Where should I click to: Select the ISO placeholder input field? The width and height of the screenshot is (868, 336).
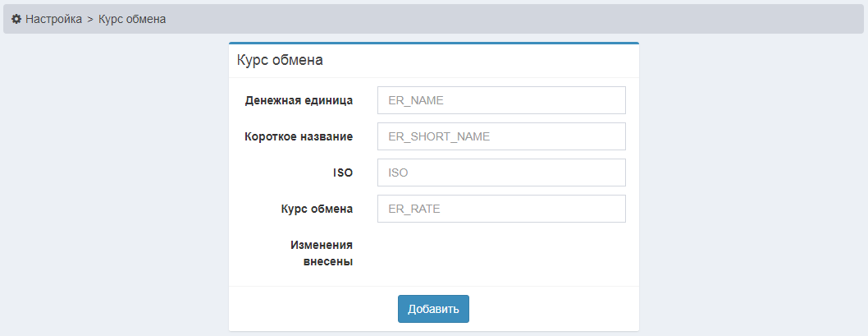tap(501, 173)
